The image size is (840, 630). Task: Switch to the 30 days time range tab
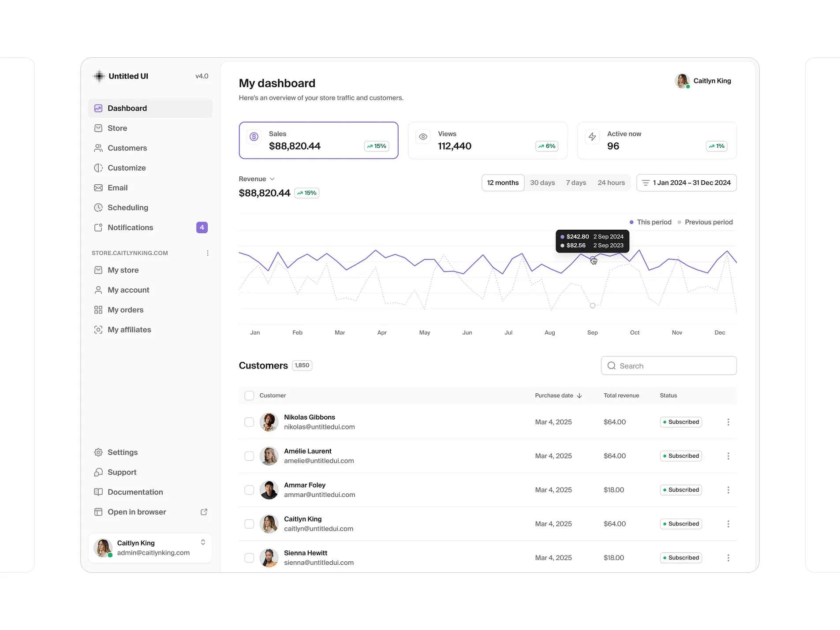coord(543,183)
